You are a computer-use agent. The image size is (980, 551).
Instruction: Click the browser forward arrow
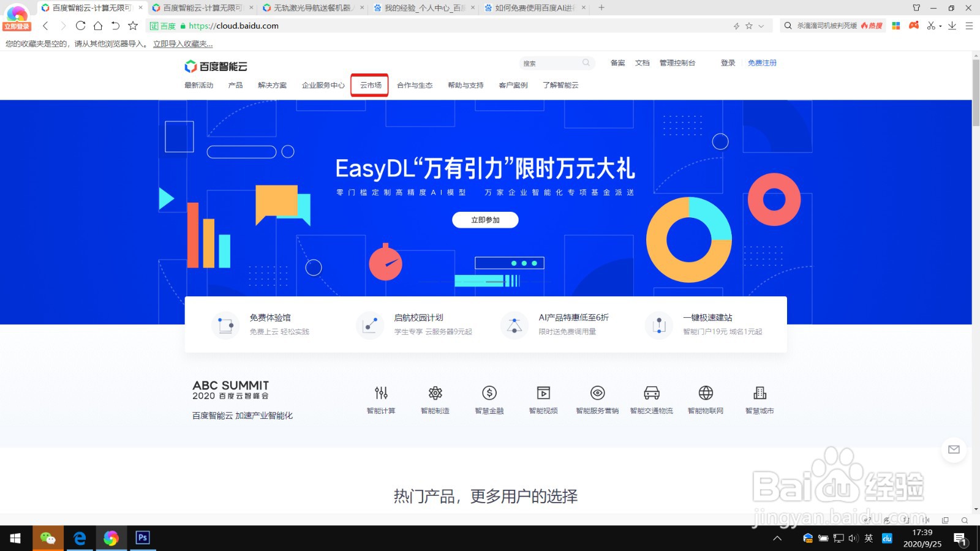coord(62,26)
